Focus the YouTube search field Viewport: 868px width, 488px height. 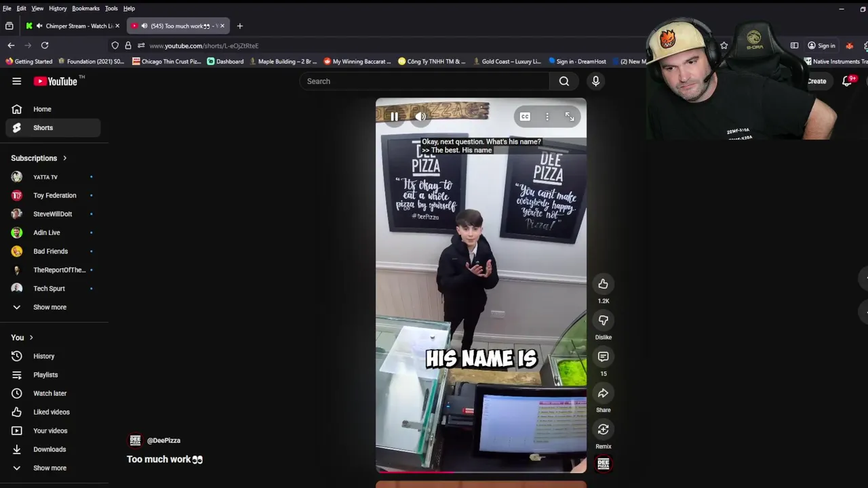coord(425,81)
